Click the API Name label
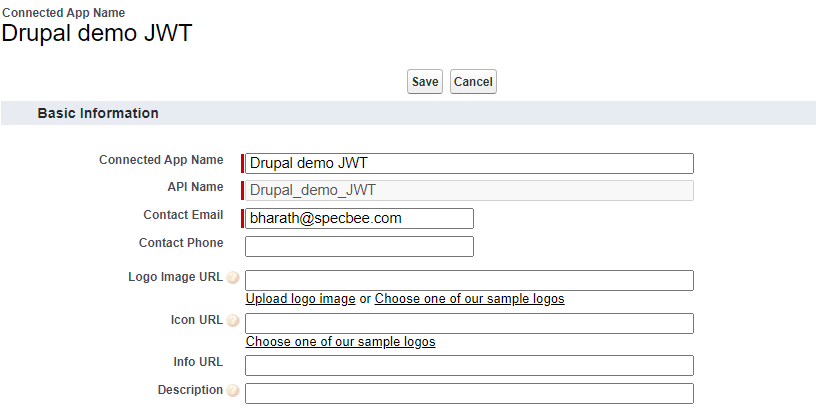This screenshot has height=411, width=816. point(195,187)
